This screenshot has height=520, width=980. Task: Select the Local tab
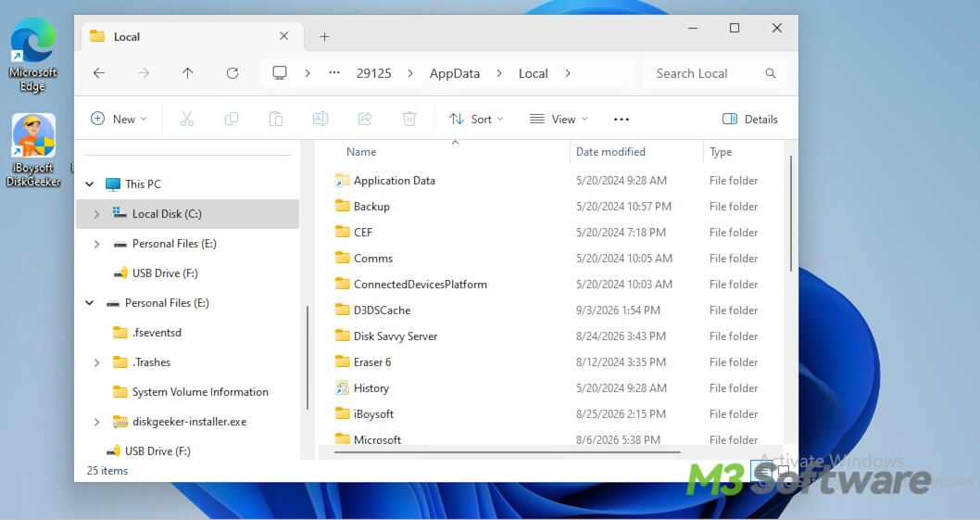tap(193, 36)
